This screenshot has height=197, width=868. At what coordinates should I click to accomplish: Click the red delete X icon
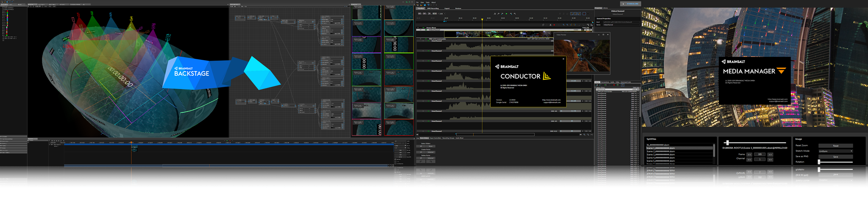click(554, 25)
